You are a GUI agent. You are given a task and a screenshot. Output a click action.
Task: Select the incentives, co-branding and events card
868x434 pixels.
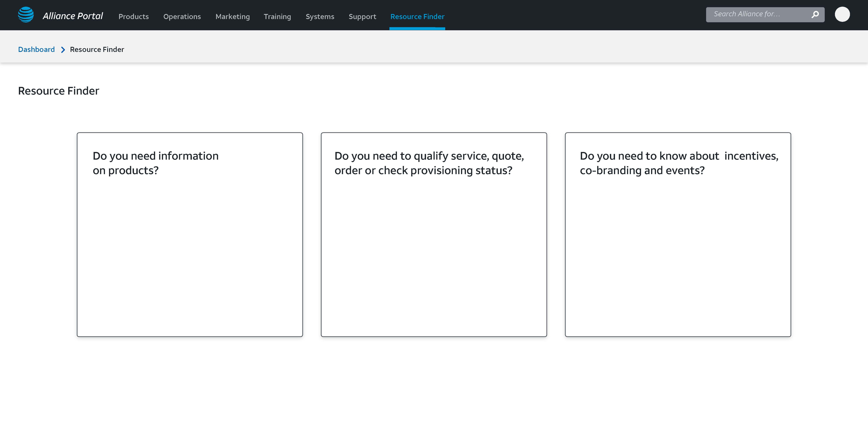pos(678,235)
